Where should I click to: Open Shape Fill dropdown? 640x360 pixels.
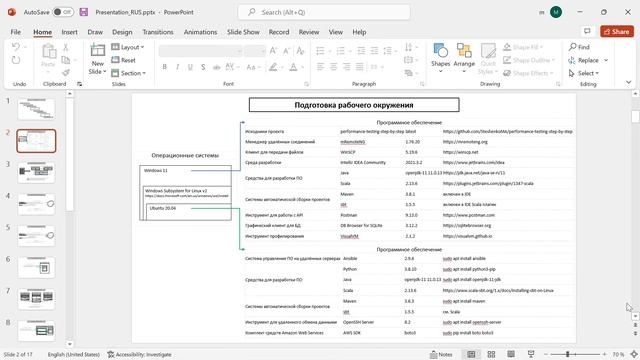(523, 47)
